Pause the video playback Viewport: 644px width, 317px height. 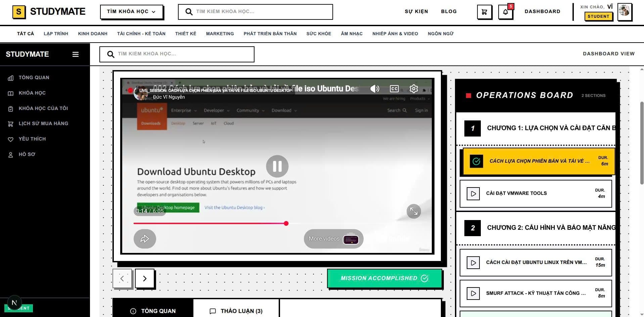point(277,166)
